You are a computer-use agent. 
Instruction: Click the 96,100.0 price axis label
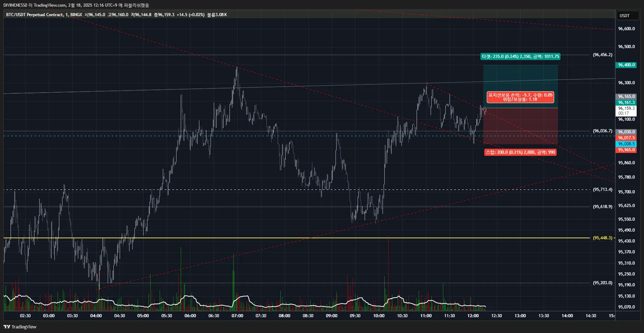click(x=626, y=119)
